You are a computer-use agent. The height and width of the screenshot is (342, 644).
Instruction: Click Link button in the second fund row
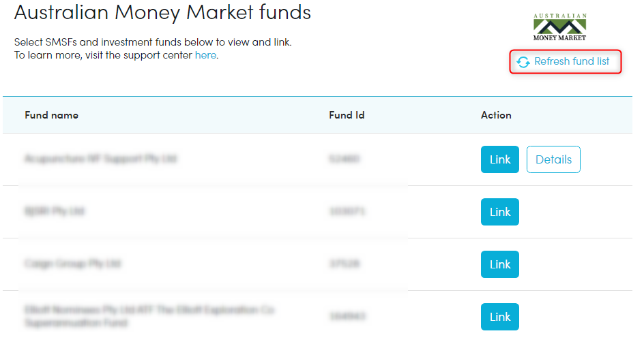[500, 212]
